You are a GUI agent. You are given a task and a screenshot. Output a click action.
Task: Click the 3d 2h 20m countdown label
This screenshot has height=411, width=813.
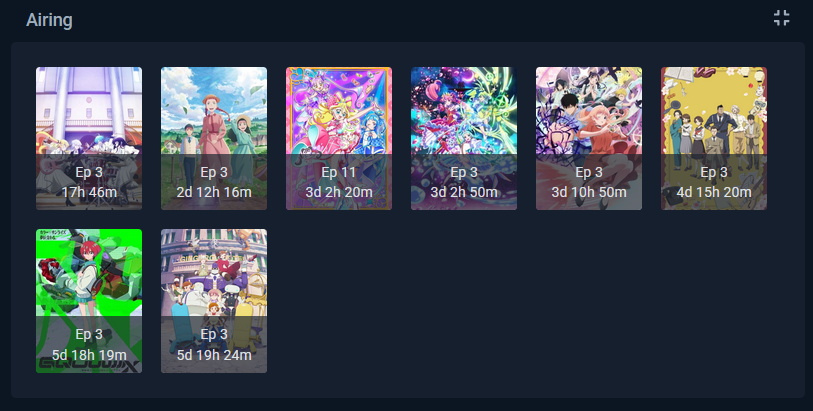339,192
